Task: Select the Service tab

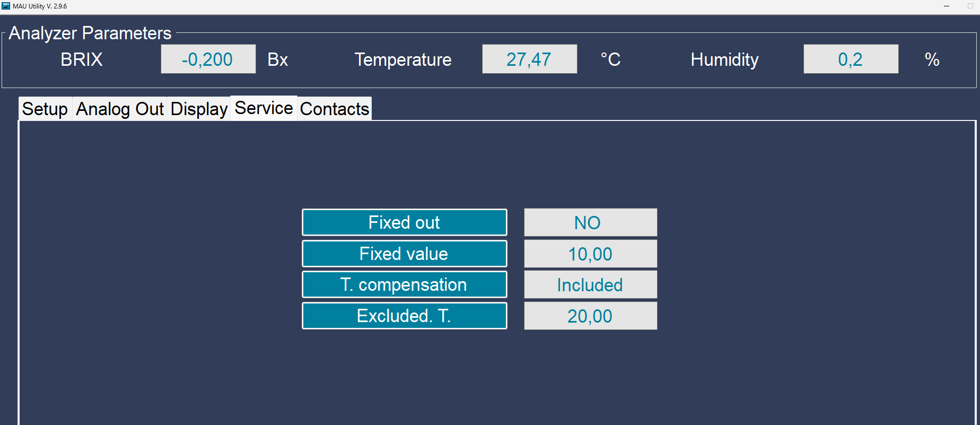Action: [264, 108]
